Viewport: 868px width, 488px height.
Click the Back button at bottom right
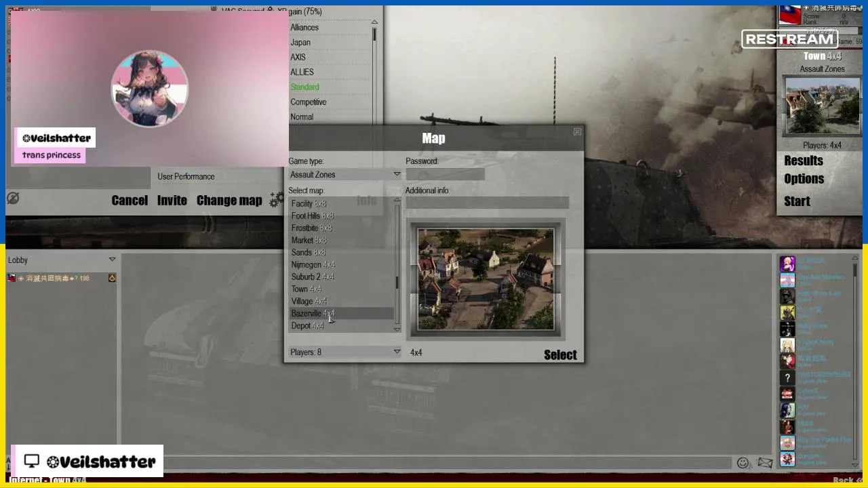pos(848,480)
